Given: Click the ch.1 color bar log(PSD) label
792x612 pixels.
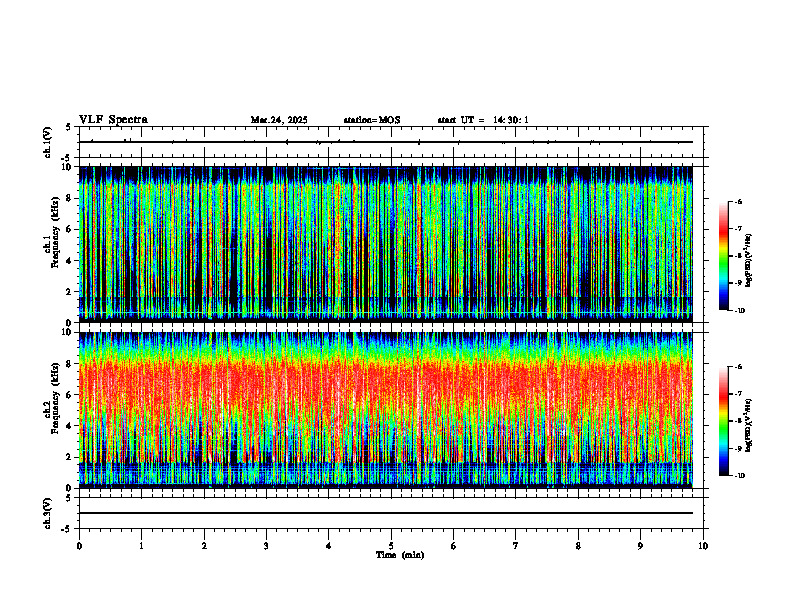Looking at the screenshot, I should click(x=749, y=261).
